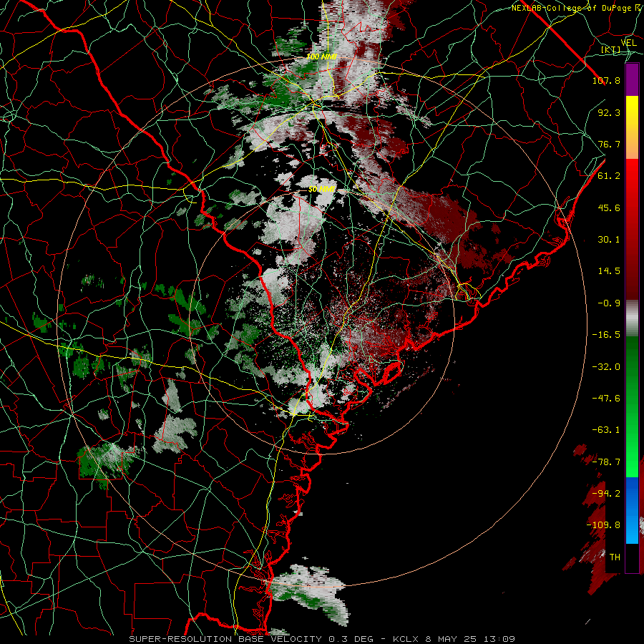Click the 61.2 velocity scale value
The width and height of the screenshot is (644, 644).
(609, 176)
